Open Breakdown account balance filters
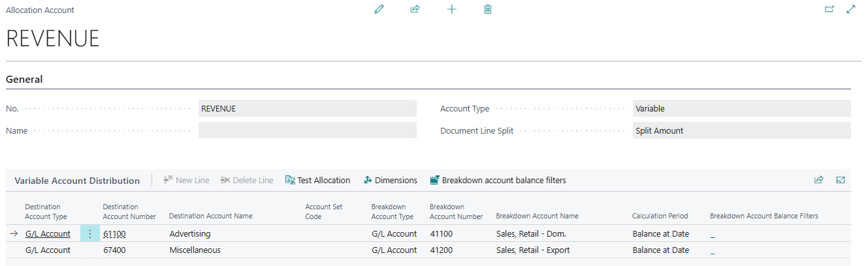Image resolution: width=868 pixels, height=266 pixels. pyautogui.click(x=497, y=181)
